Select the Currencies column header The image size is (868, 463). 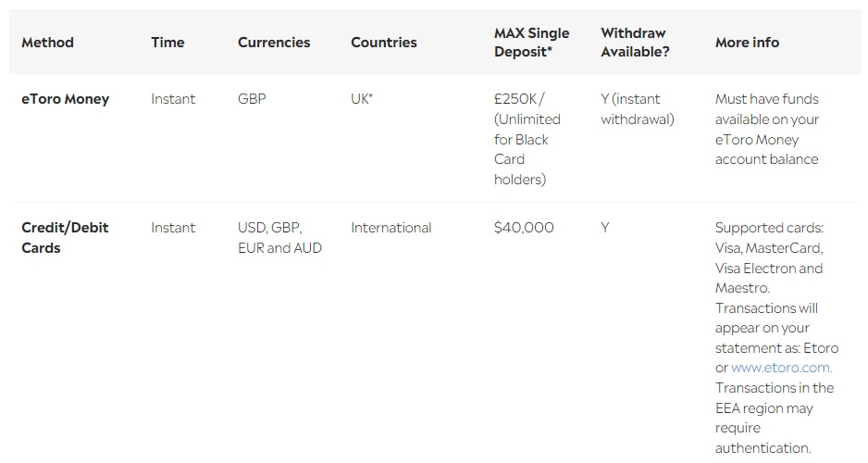pyautogui.click(x=274, y=43)
